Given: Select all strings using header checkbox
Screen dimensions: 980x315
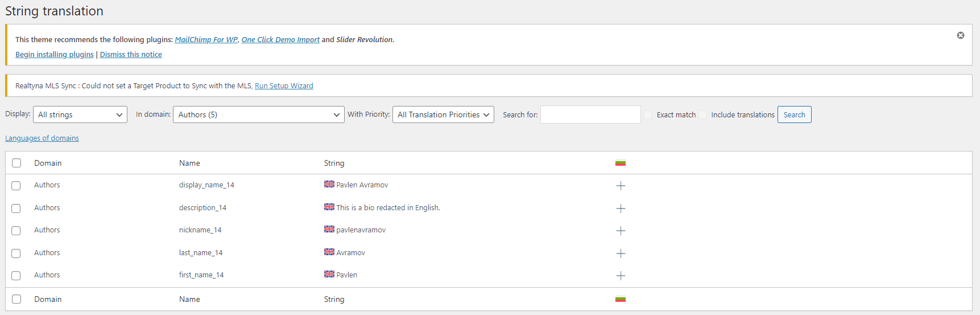Looking at the screenshot, I should pyautogui.click(x=16, y=163).
